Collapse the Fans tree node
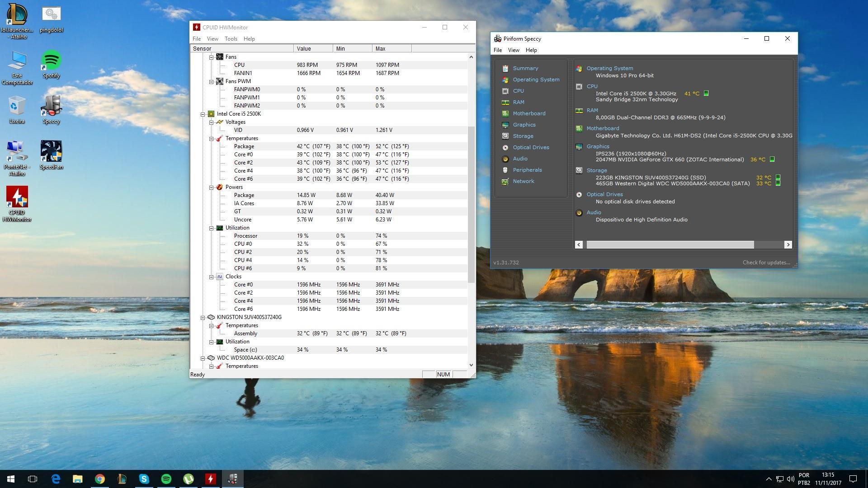Screen dimensions: 868x488 point(211,57)
